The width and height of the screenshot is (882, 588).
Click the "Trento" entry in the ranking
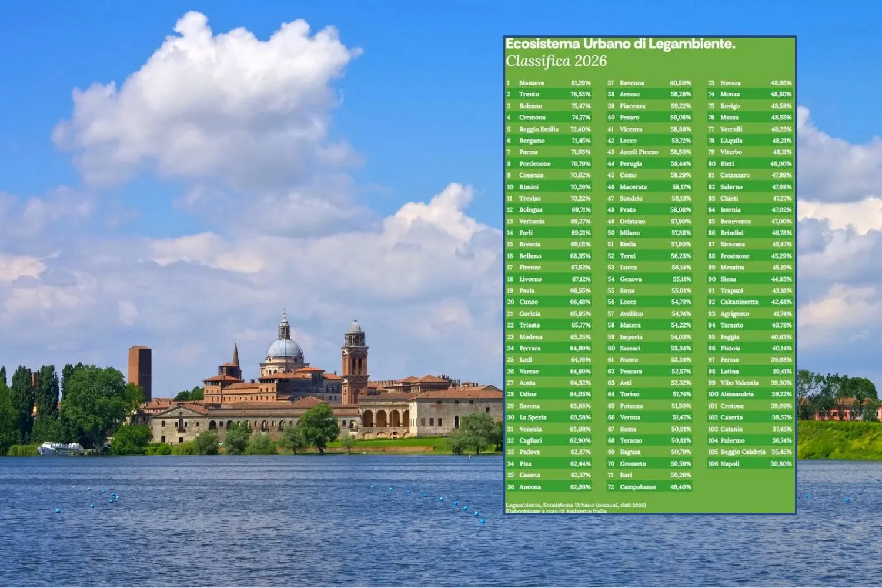[x=529, y=94]
